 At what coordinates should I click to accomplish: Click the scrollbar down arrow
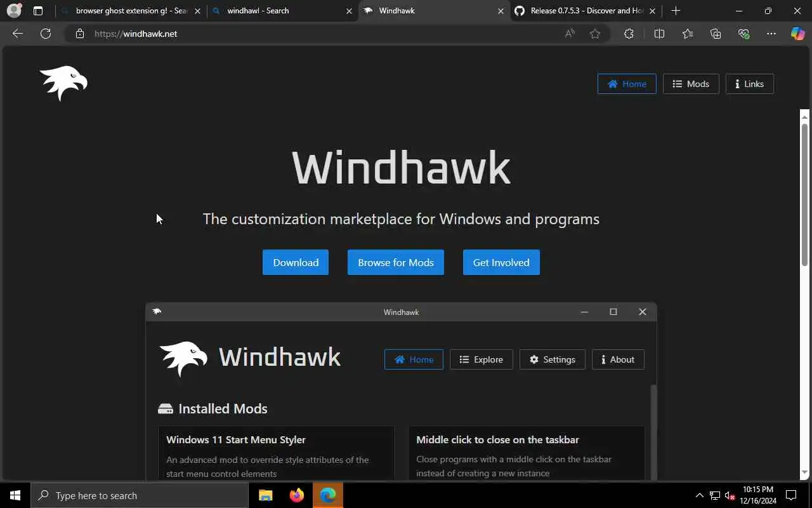(804, 473)
